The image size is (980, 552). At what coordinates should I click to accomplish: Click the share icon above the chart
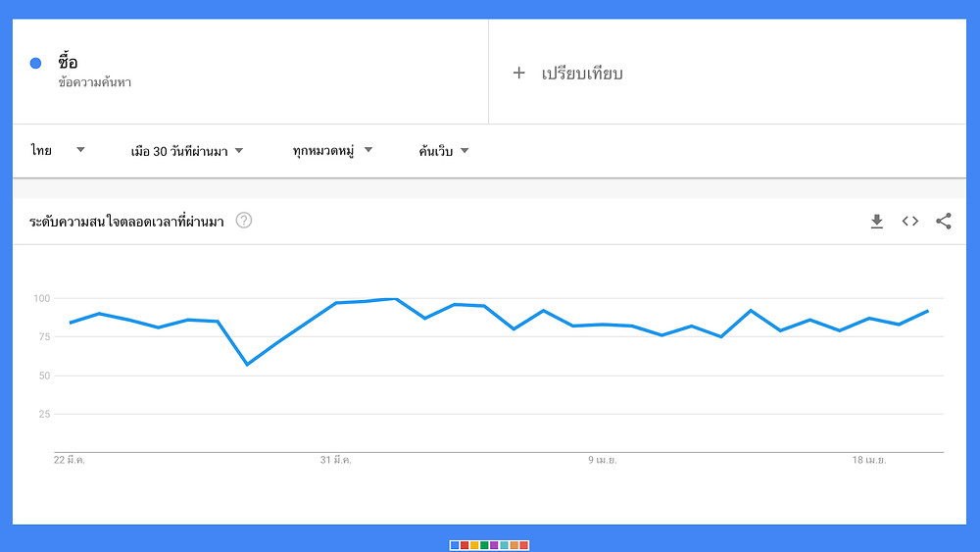coord(943,222)
